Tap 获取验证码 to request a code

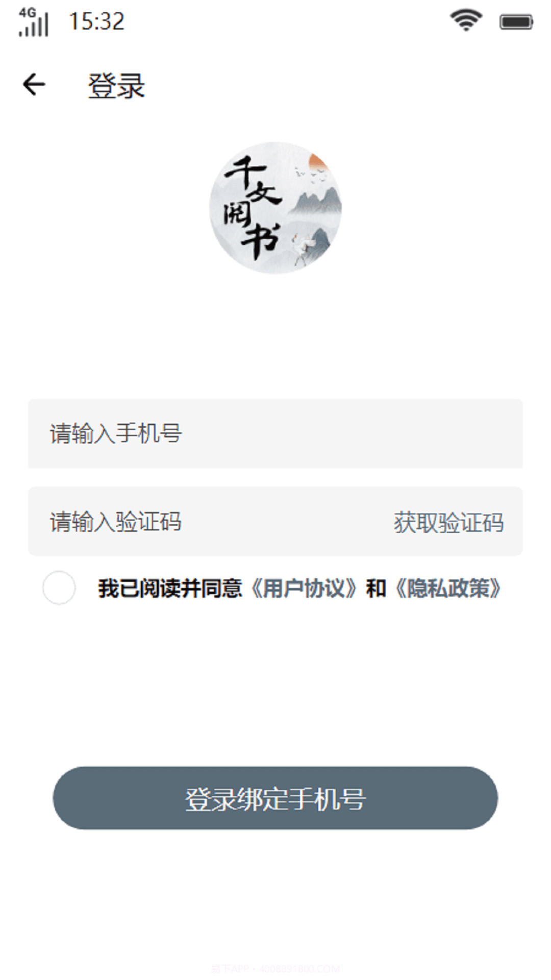coord(447,522)
